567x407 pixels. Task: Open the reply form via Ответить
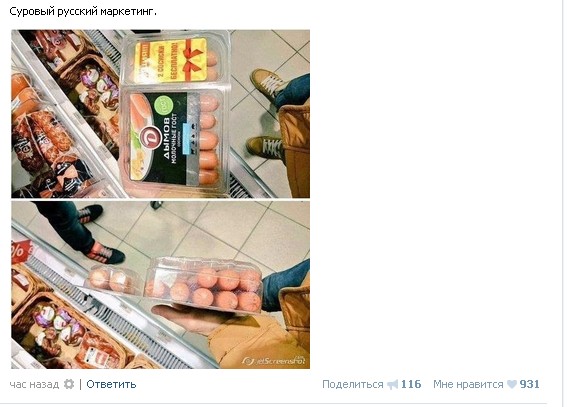coord(111,384)
